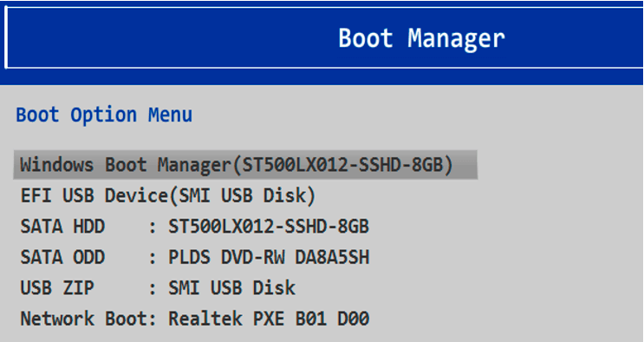Choose EFI USB Device(SMI USB Disk) entry
The width and height of the screenshot is (644, 342).
(168, 195)
